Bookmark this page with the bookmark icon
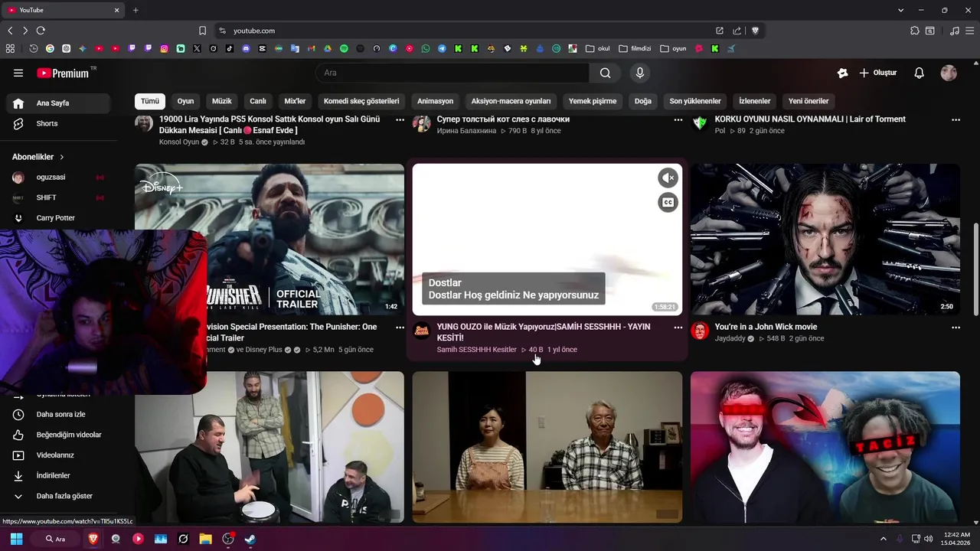 click(x=202, y=31)
